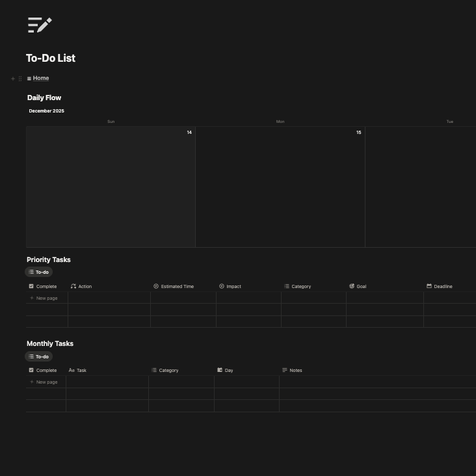Click Complete column header in Monthly Tasks
Viewport: 476px width, 476px height.
click(x=46, y=371)
